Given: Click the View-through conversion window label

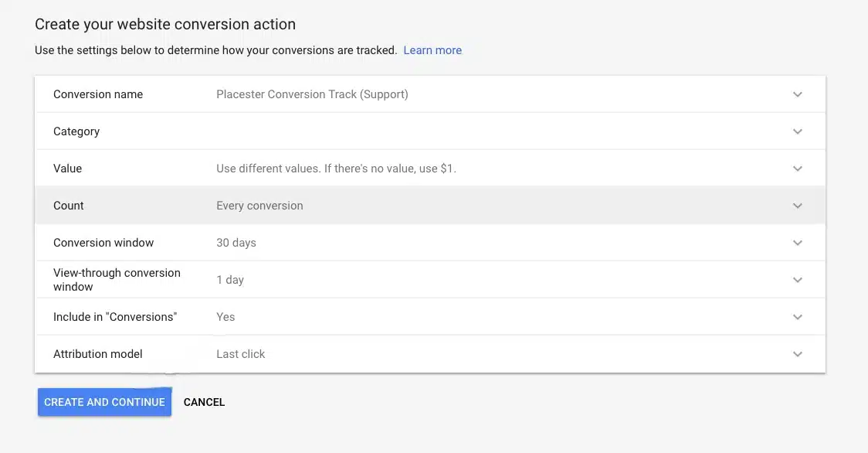Looking at the screenshot, I should click(x=117, y=279).
